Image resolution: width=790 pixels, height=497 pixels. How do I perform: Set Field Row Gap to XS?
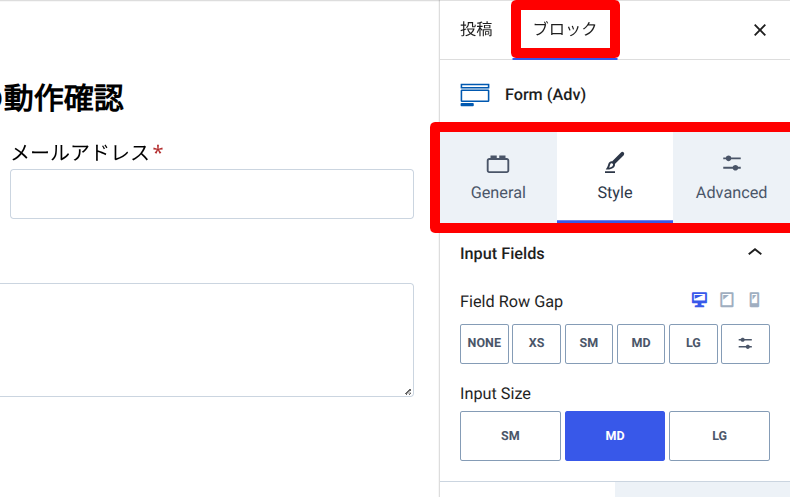pos(536,344)
